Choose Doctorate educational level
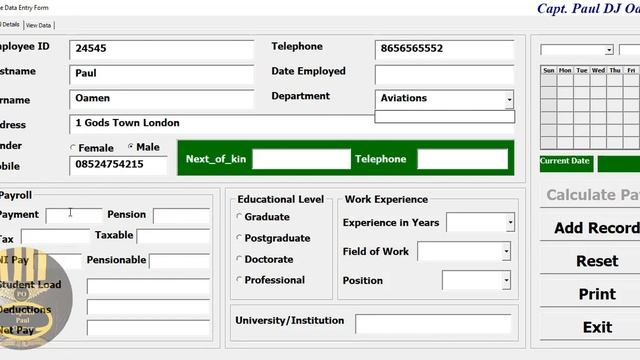640x360 pixels. pos(239,259)
